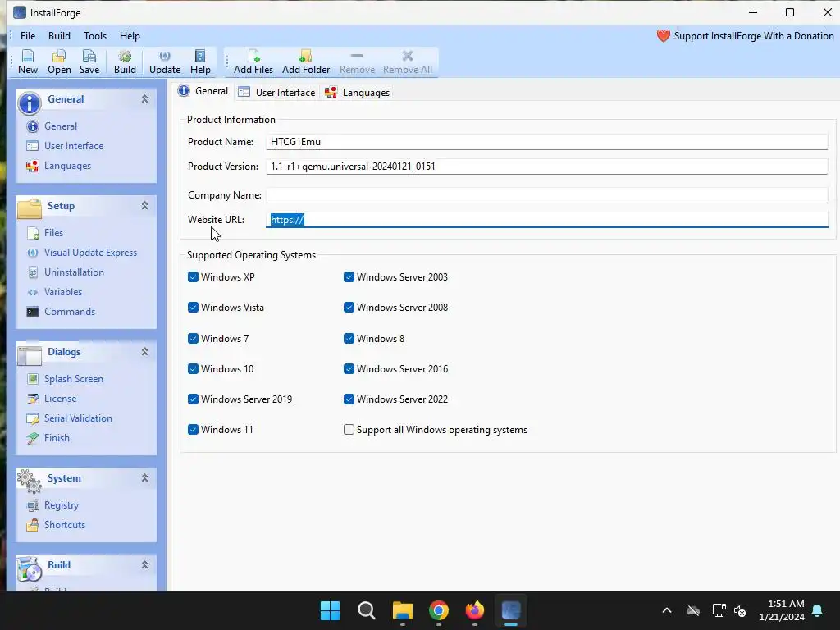
Task: Collapse the Setup sidebar group
Action: pos(144,206)
